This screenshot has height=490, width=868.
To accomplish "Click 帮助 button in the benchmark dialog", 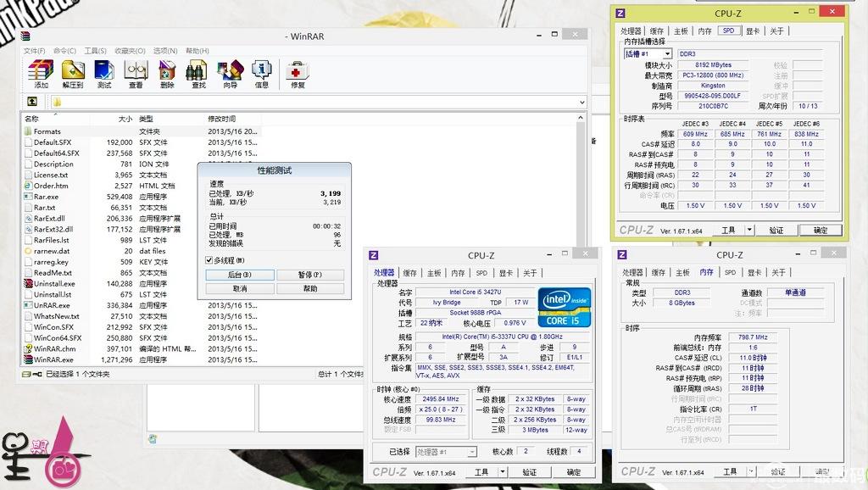I will tap(310, 288).
